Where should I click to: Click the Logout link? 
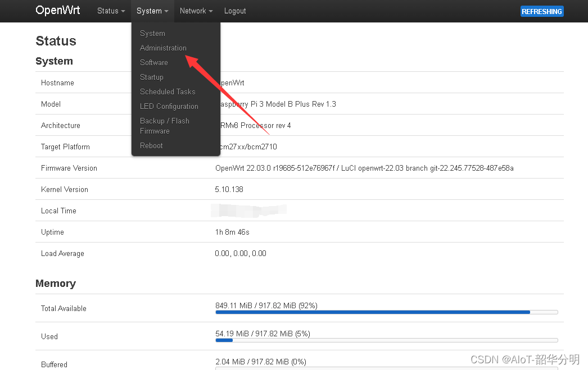click(x=235, y=11)
